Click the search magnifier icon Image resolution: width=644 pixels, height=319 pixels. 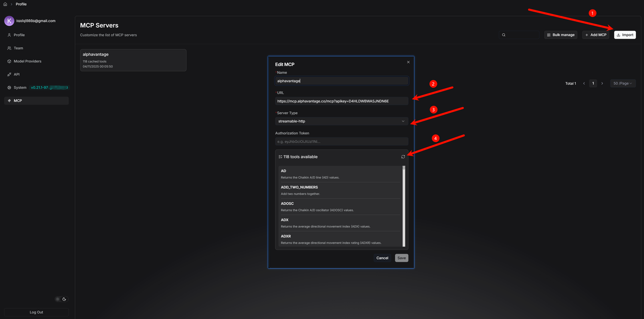coord(504,35)
